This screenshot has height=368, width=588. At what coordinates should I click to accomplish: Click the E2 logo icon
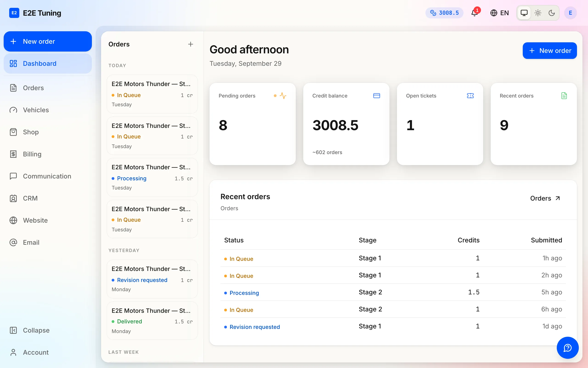pos(14,13)
